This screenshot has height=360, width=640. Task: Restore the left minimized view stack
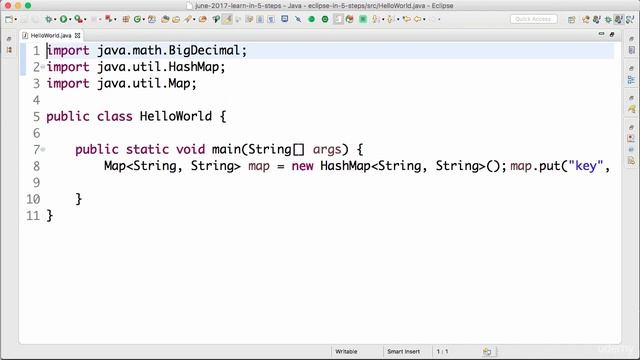(x=9, y=39)
